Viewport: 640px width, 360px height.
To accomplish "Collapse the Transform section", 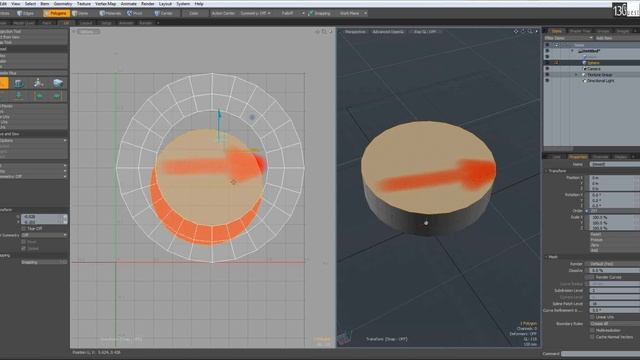I will [547, 171].
